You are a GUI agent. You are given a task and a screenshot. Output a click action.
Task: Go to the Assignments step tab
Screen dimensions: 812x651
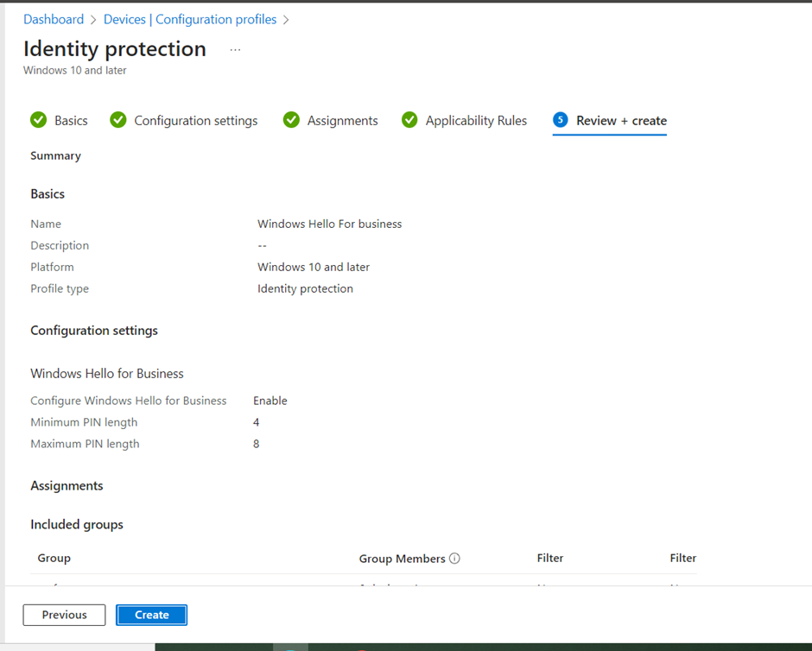coord(342,121)
